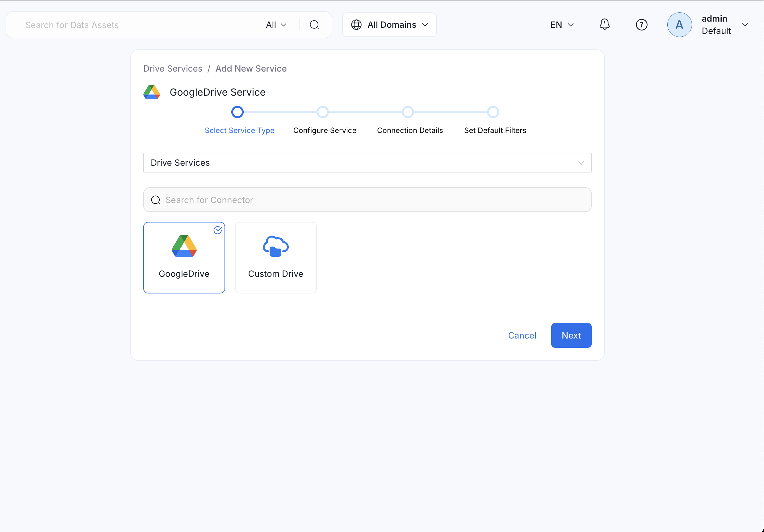Click the notification bell icon
The image size is (764, 532).
(x=604, y=25)
